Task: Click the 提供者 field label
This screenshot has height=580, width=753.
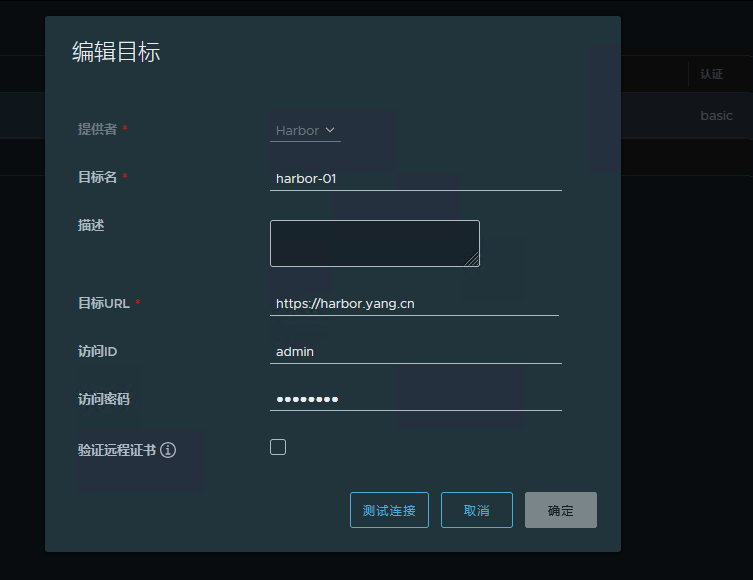Action: pyautogui.click(x=97, y=130)
